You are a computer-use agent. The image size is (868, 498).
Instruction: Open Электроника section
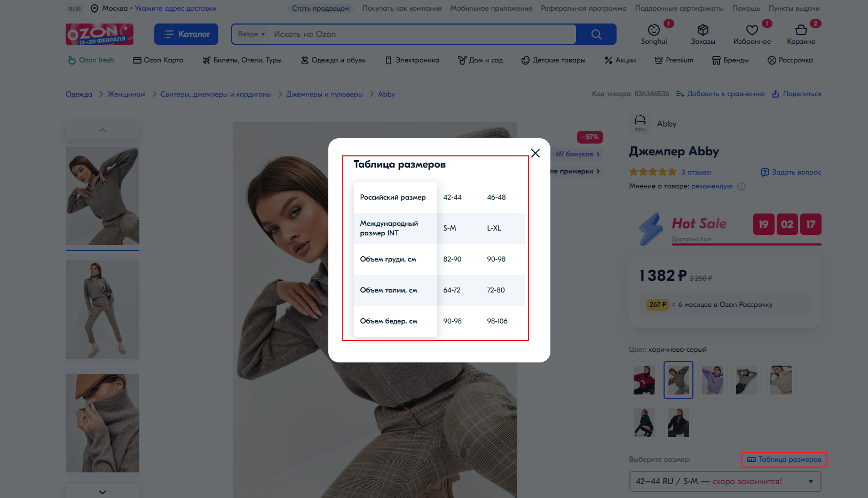point(412,60)
